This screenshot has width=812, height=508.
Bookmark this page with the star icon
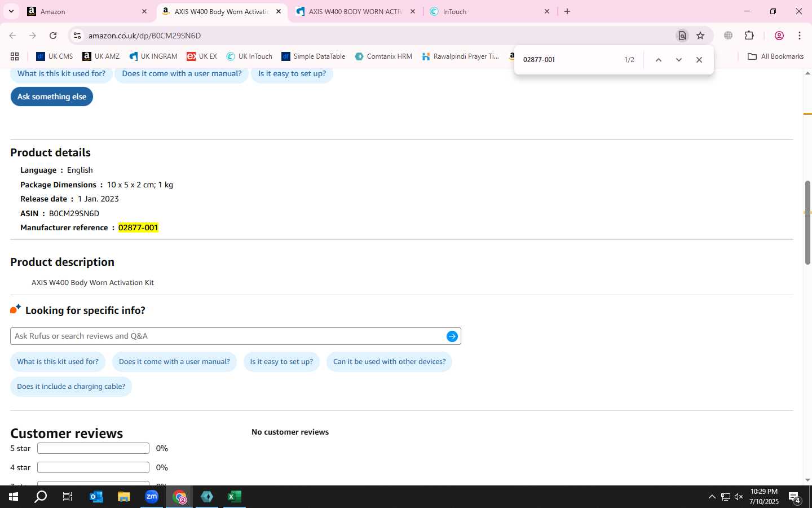point(700,36)
